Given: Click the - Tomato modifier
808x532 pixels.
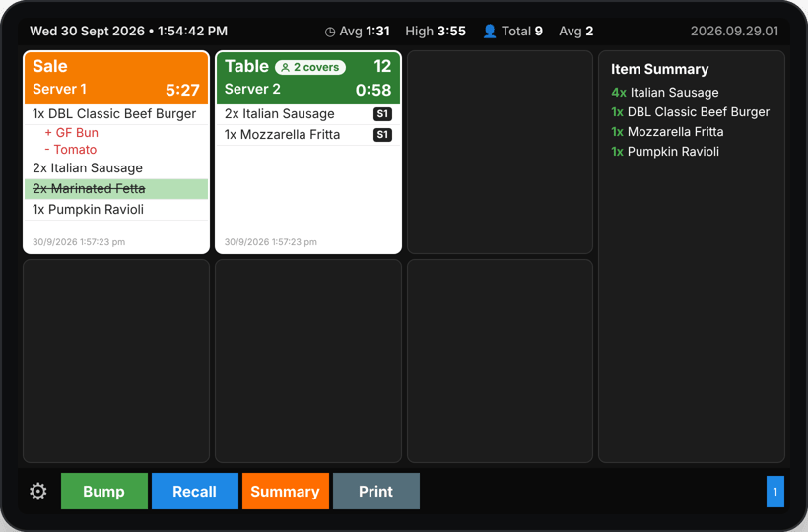Looking at the screenshot, I should [71, 150].
